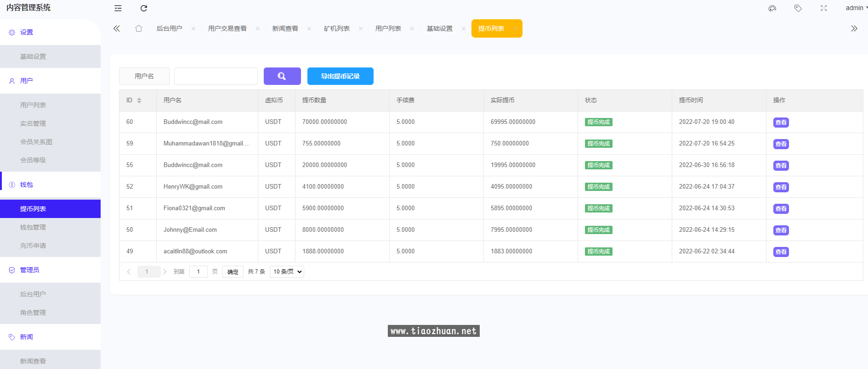This screenshot has width=868, height=369.
Task: Open 角色管理 in the sidebar
Action: pyautogui.click(x=50, y=313)
